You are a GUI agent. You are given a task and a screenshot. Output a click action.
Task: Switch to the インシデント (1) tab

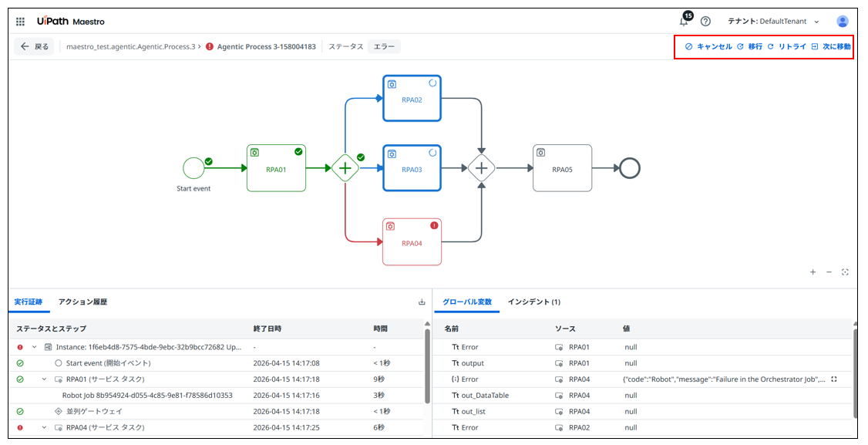click(533, 302)
